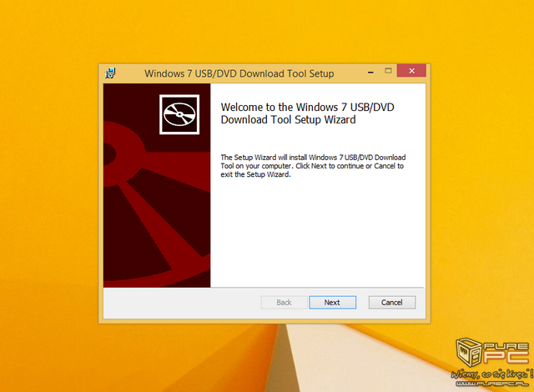The image size is (534, 392).
Task: Click the 'The Setup Wizard will install' paragraph
Action: [313, 166]
